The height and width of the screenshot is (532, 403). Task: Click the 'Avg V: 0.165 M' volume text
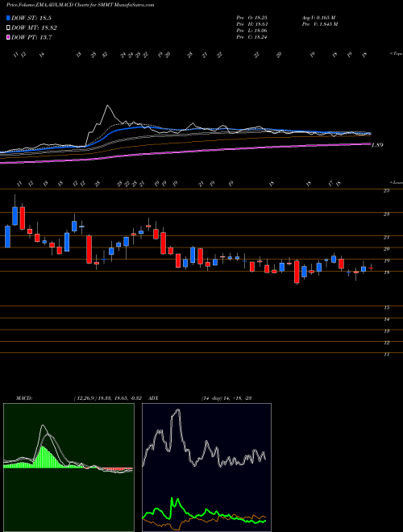point(318,18)
